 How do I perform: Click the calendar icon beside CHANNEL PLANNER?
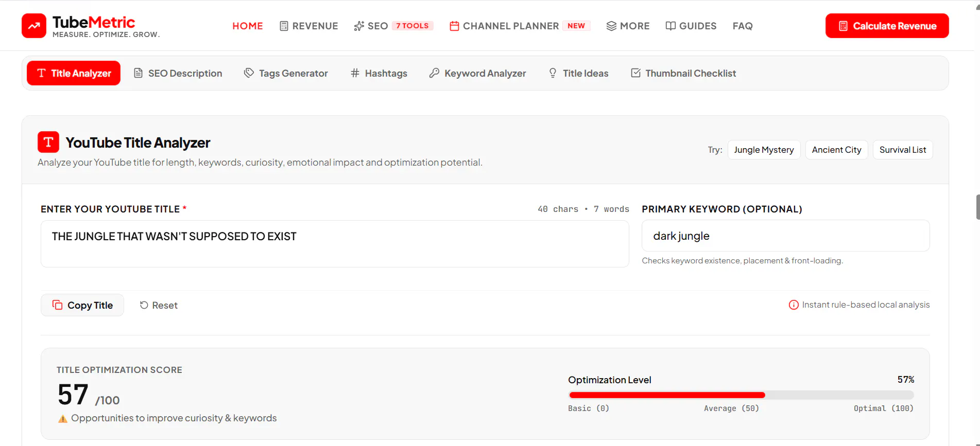[x=454, y=26]
